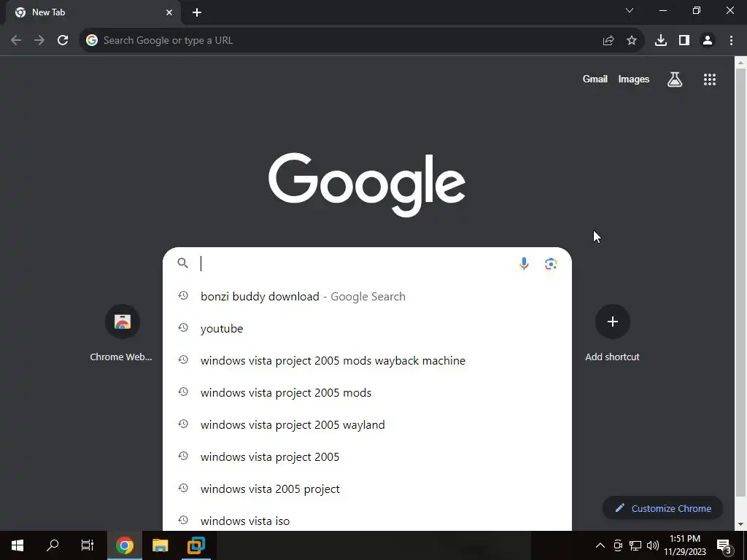
Task: Close the New Tab tab
Action: click(169, 12)
